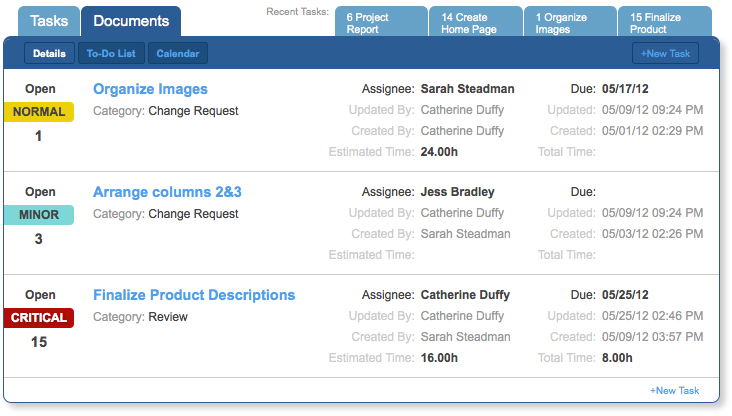Switch to To-Do List view
732x416 pixels.
[111, 54]
